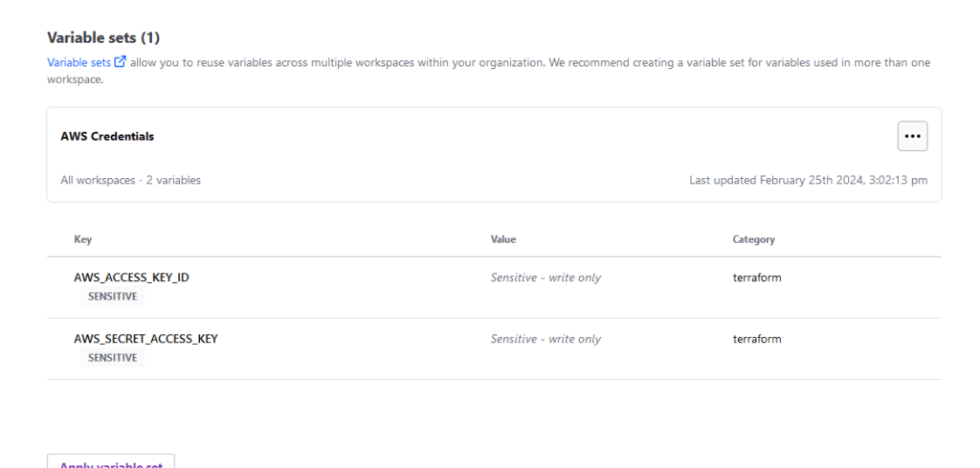This screenshot has height=468, width=980.
Task: Select the AWS_SECRET_ACCESS_KEY variable key
Action: click(x=145, y=339)
